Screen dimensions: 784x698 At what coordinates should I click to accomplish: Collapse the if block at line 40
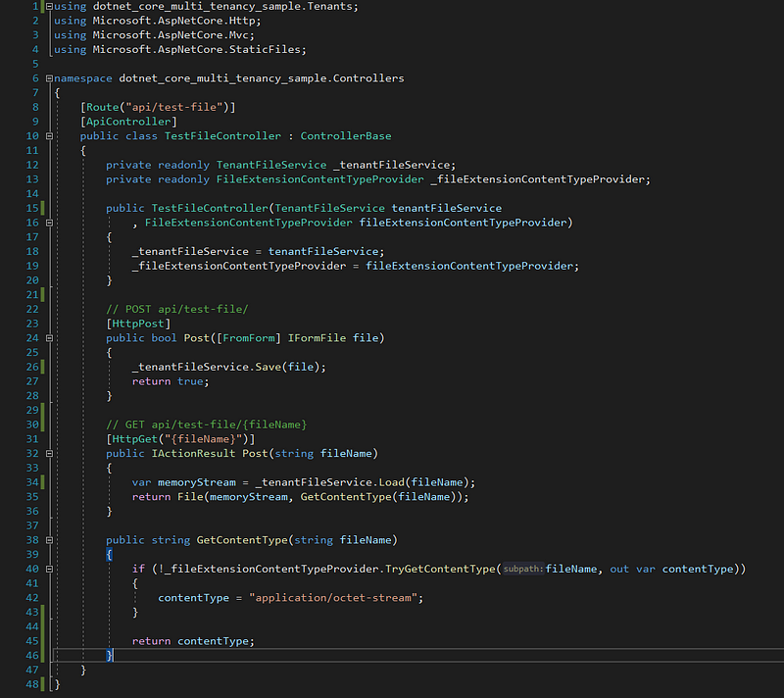50,569
